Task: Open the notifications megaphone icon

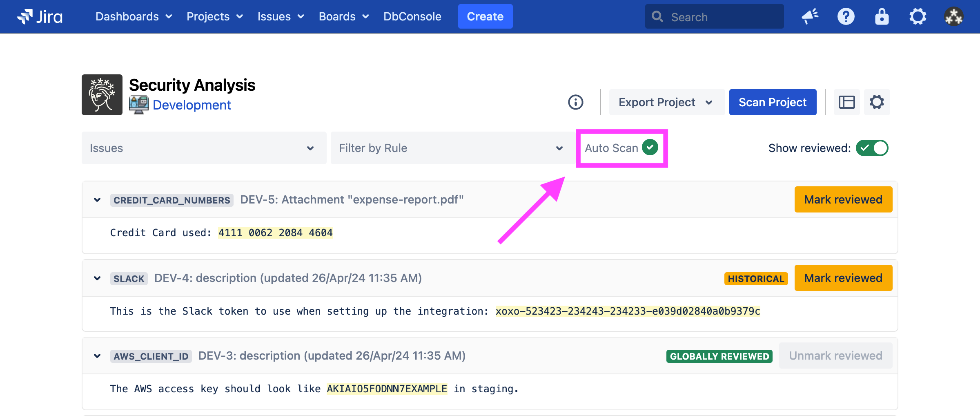Action: point(810,17)
